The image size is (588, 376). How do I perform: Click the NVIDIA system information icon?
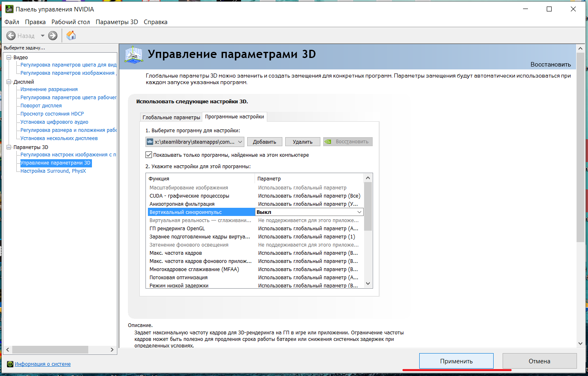click(10, 364)
